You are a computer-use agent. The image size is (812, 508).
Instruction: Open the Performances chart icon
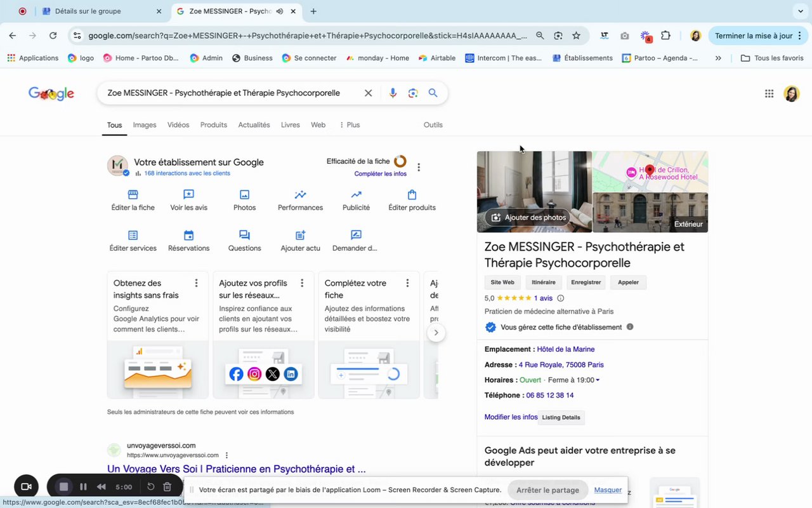300,195
